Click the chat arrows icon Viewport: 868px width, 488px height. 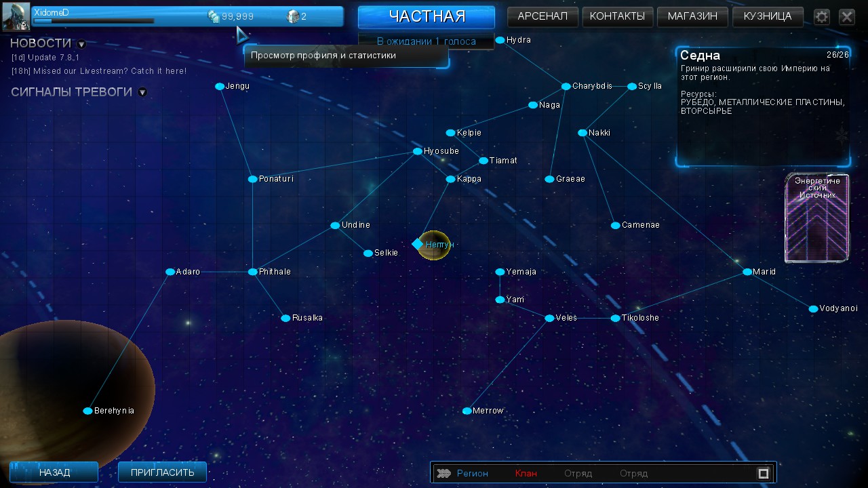(x=443, y=473)
